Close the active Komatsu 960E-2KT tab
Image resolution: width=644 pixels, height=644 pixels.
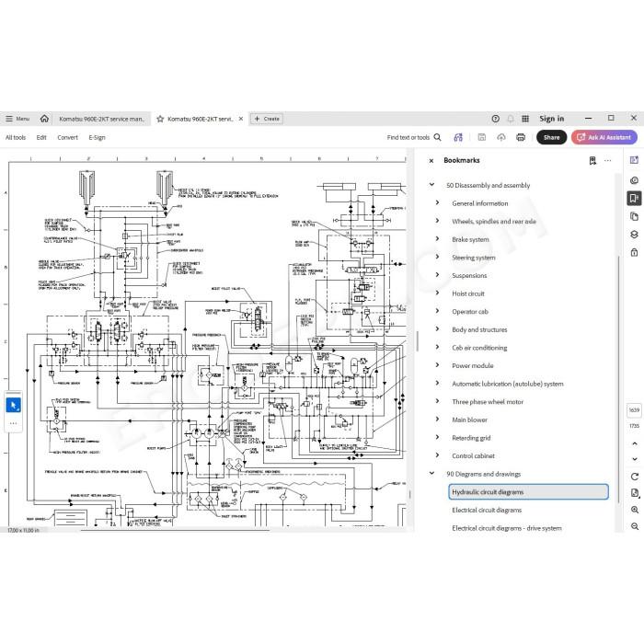(241, 119)
